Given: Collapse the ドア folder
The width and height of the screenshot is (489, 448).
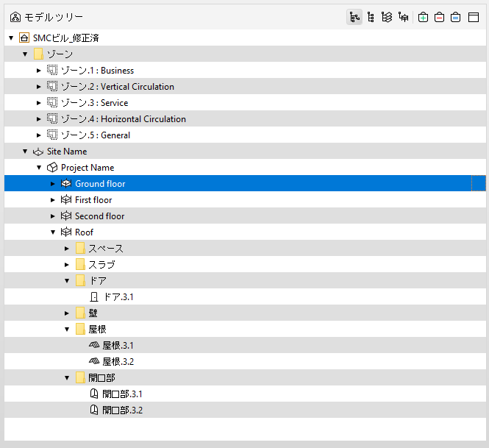Looking at the screenshot, I should 67,281.
